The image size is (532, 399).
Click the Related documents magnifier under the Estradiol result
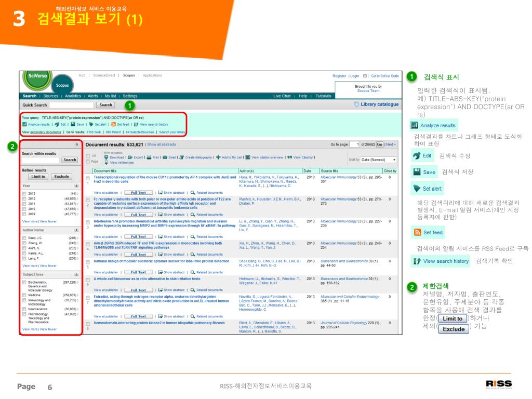[193, 316]
